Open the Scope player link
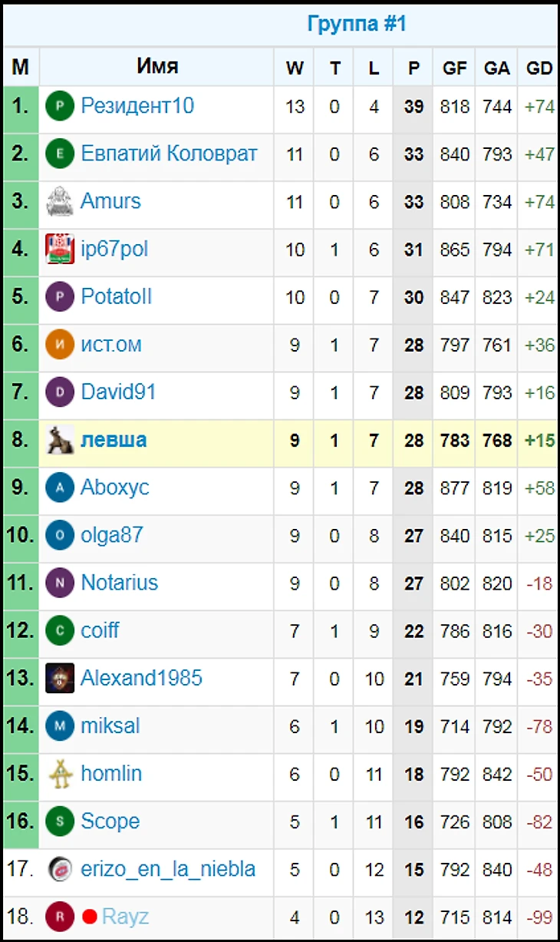 click(x=110, y=821)
